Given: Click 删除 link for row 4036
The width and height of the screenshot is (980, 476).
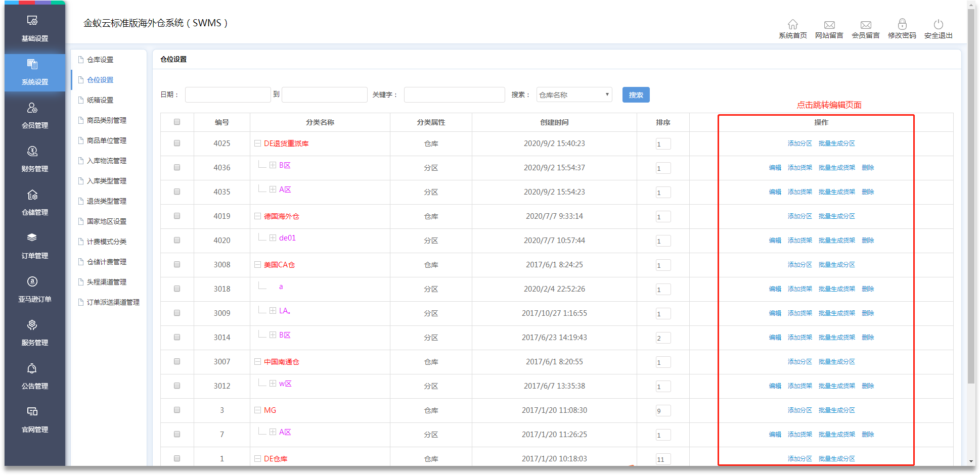Looking at the screenshot, I should coord(868,168).
